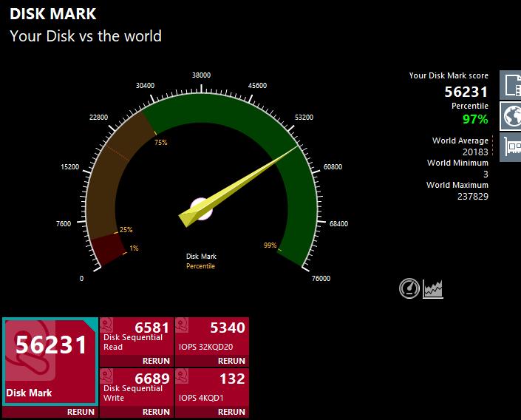The height and width of the screenshot is (420, 521).
Task: Switch to the speedometer gauge view icon
Action: pyautogui.click(x=409, y=288)
